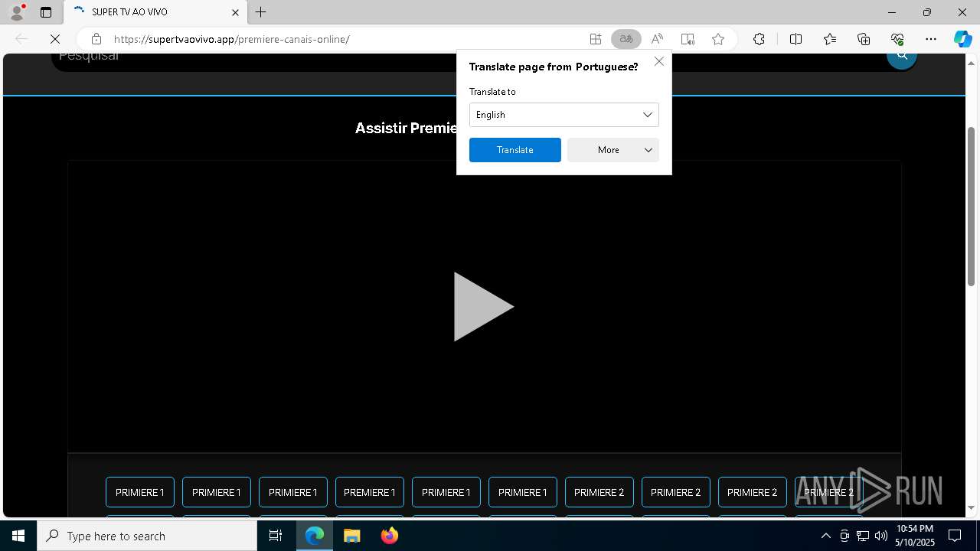This screenshot has height=551, width=980.
Task: Open Settings and more menu
Action: coord(931,39)
